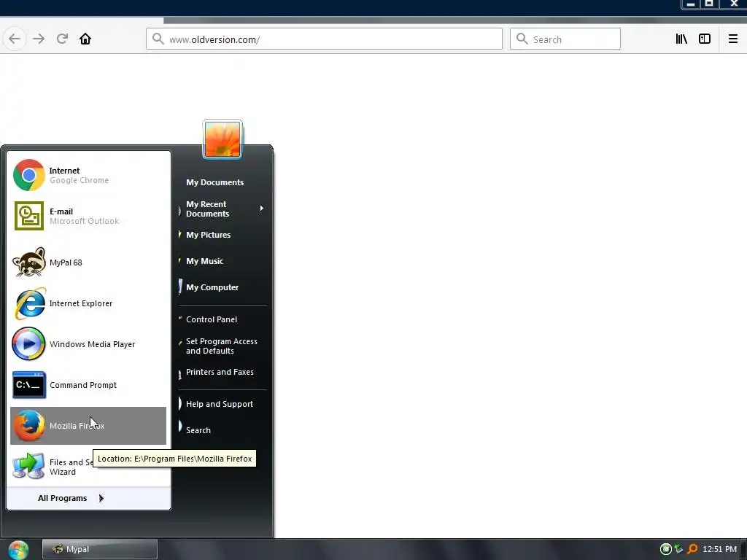This screenshot has height=560, width=747.
Task: Click the address bar with oldversion.com
Action: (324, 39)
